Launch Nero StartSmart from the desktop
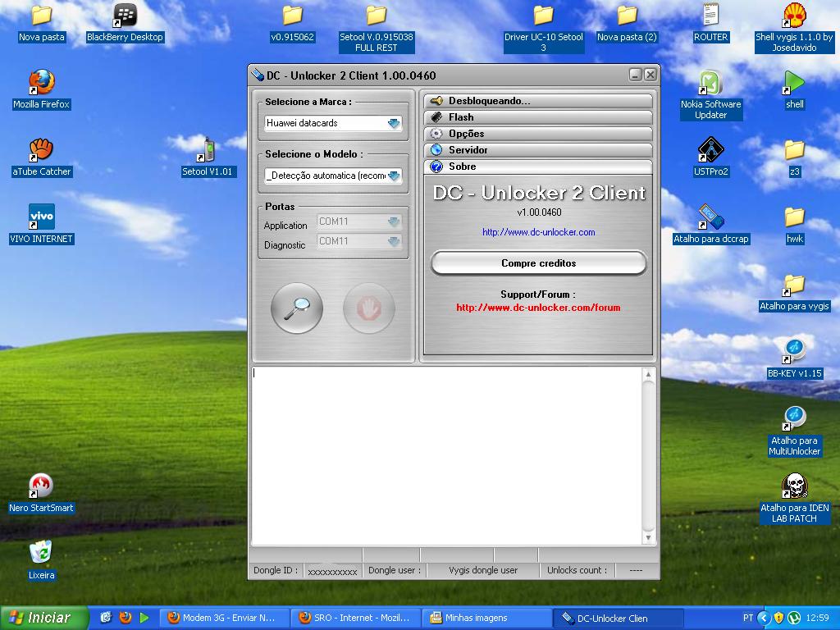Image resolution: width=840 pixels, height=630 pixels. click(x=41, y=488)
